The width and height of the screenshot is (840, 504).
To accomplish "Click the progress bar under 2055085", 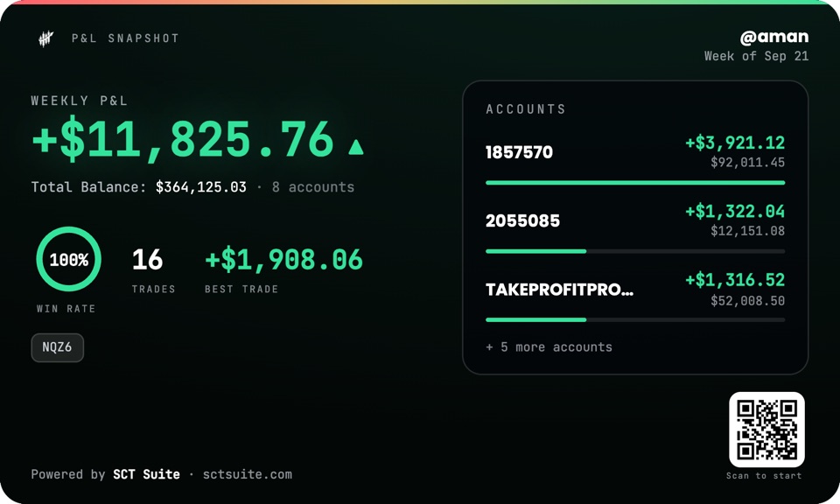I will point(635,251).
